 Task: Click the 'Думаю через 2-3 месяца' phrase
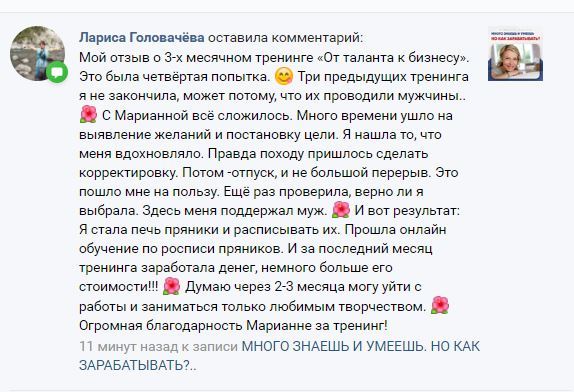(264, 287)
